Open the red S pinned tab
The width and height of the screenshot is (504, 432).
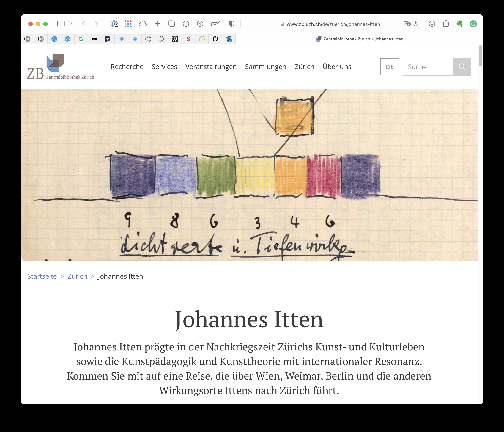click(188, 39)
